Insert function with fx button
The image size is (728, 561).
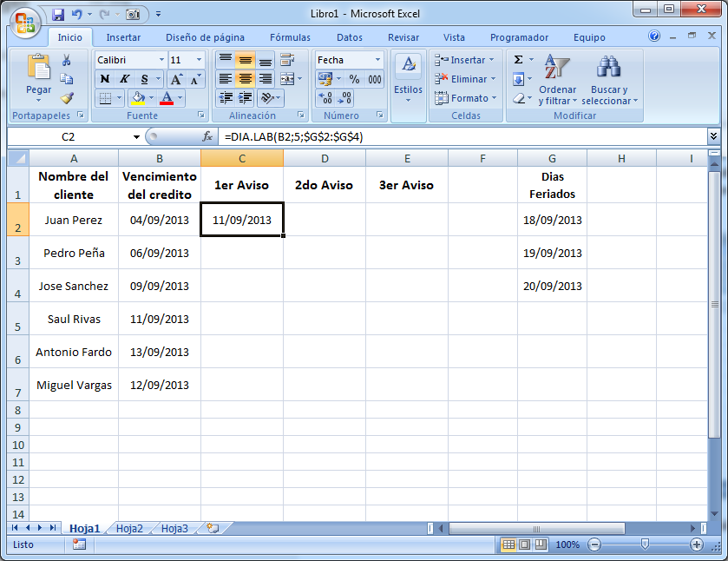coord(207,136)
